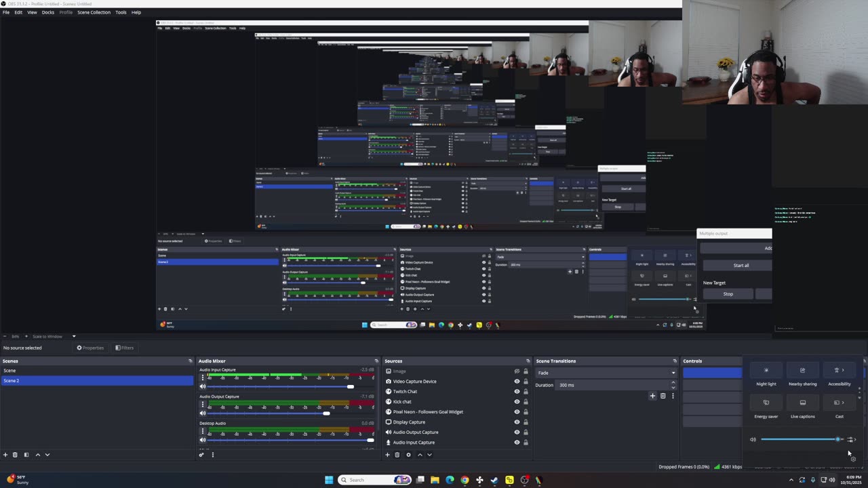This screenshot has width=868, height=488.
Task: Remove the configurable transition with the trash icon
Action: coord(663,396)
